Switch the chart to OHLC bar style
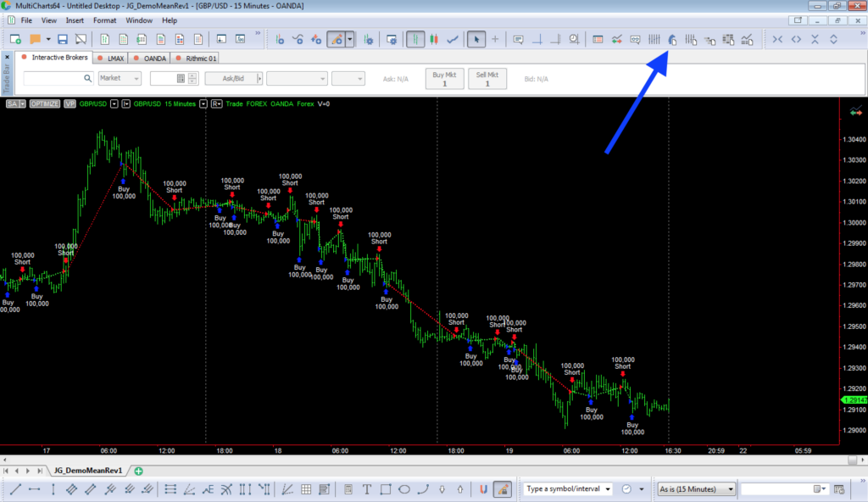 [x=414, y=39]
